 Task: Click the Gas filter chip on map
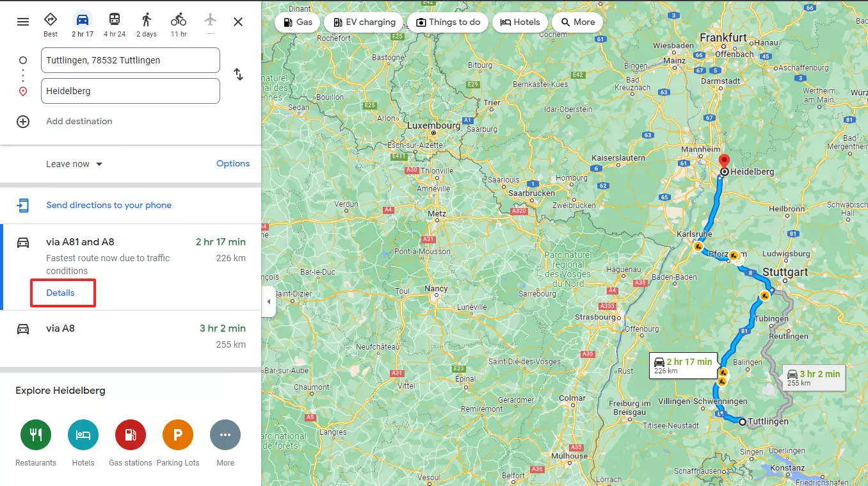(x=298, y=22)
